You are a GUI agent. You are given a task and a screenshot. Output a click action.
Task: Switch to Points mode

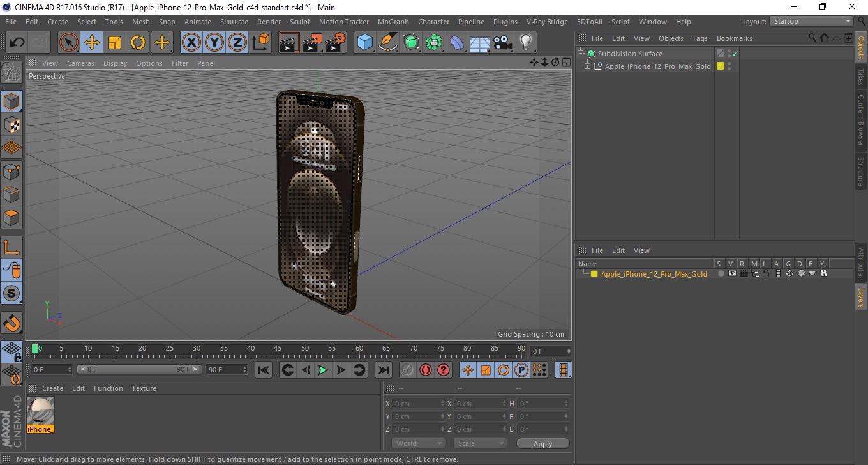click(x=11, y=171)
